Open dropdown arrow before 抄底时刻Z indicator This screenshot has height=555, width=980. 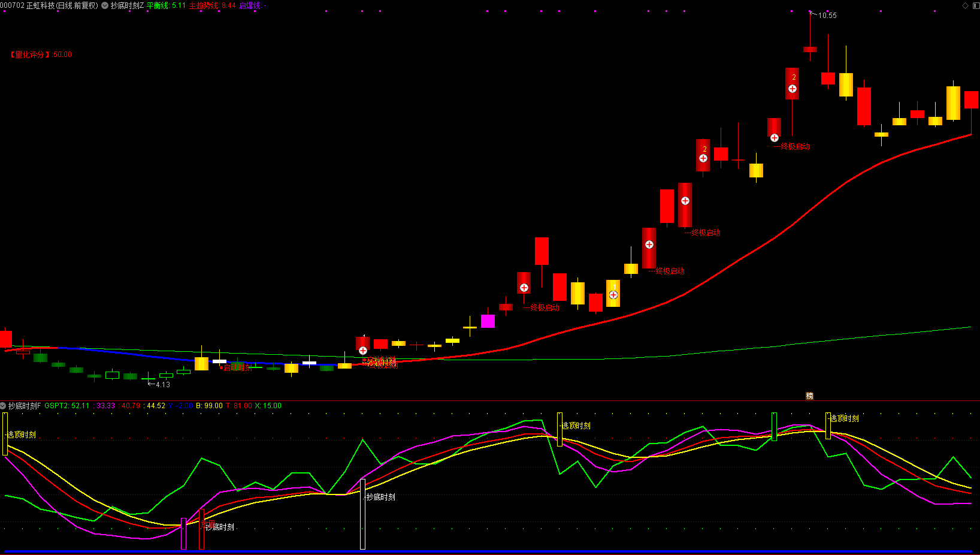pyautogui.click(x=105, y=5)
